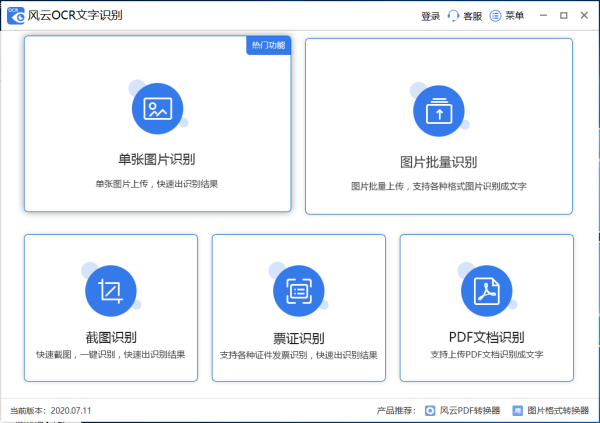This screenshot has height=423, width=600.
Task: Click description 支持上传PDF文档识别成文字
Action: click(x=486, y=354)
